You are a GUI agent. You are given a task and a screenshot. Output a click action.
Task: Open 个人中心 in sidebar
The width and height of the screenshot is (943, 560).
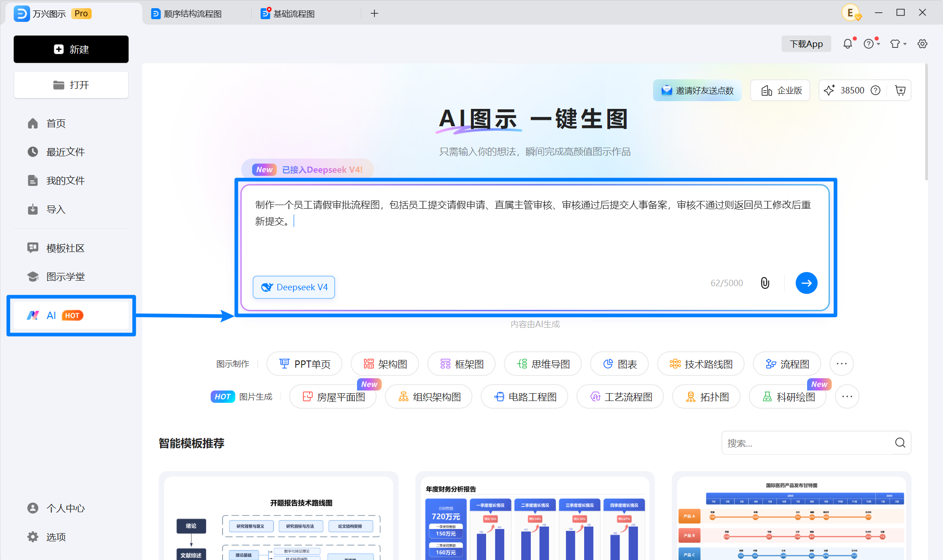click(x=71, y=508)
